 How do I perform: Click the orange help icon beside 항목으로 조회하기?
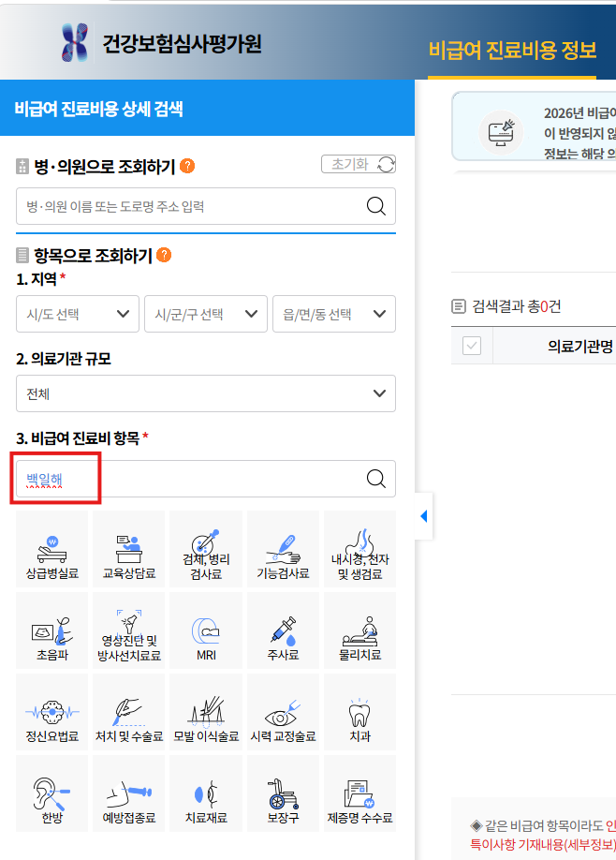[x=164, y=255]
